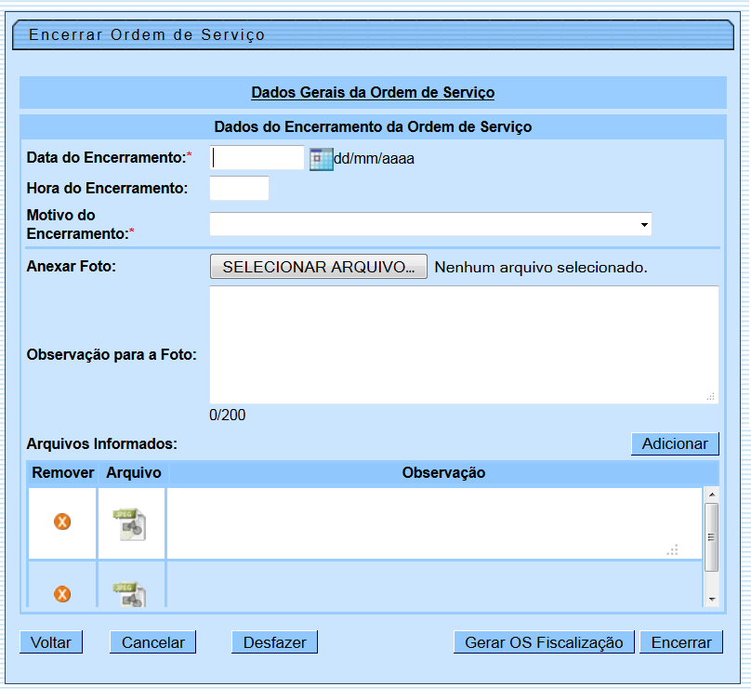Screen dimensions: 751x700
Task: Click inside the Observação para a Foto textarea
Action: coord(463,344)
